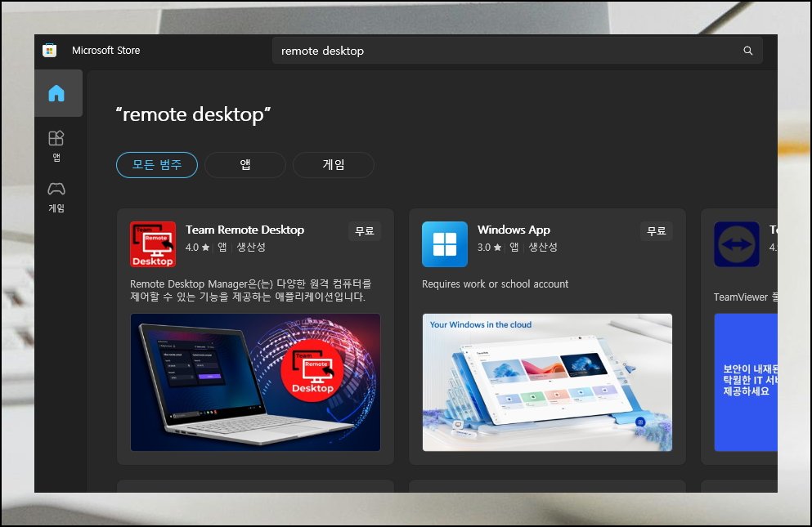This screenshot has height=527, width=812.
Task: Click the TeamViewer description text
Action: coord(746,297)
